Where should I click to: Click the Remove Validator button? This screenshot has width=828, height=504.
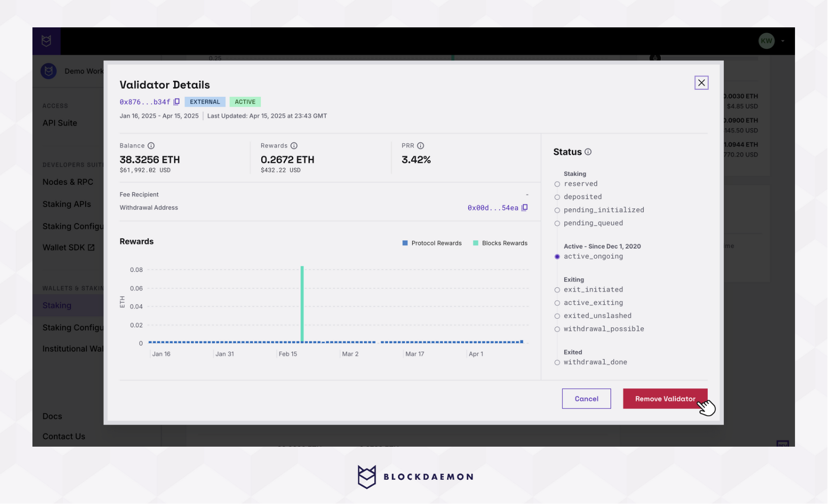[665, 399]
